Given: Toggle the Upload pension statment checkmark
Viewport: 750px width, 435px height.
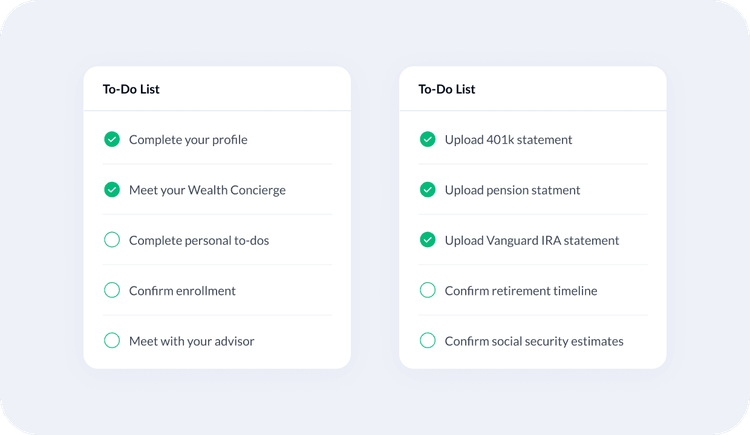Looking at the screenshot, I should (x=428, y=189).
